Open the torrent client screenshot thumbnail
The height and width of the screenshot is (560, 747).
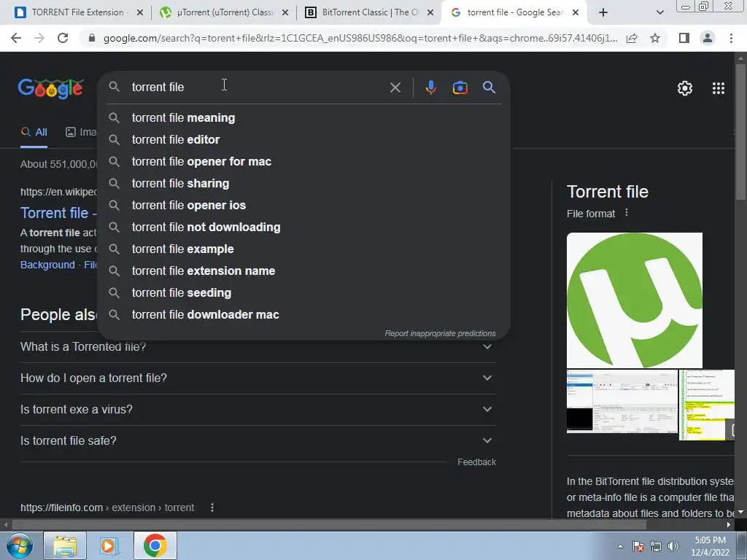click(622, 402)
